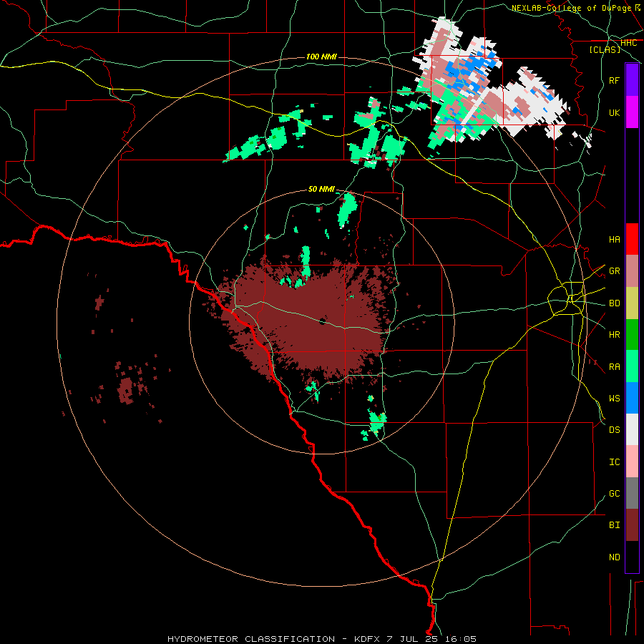Click the GC legend label
Viewport: 644px width, 644px height.
pyautogui.click(x=615, y=494)
